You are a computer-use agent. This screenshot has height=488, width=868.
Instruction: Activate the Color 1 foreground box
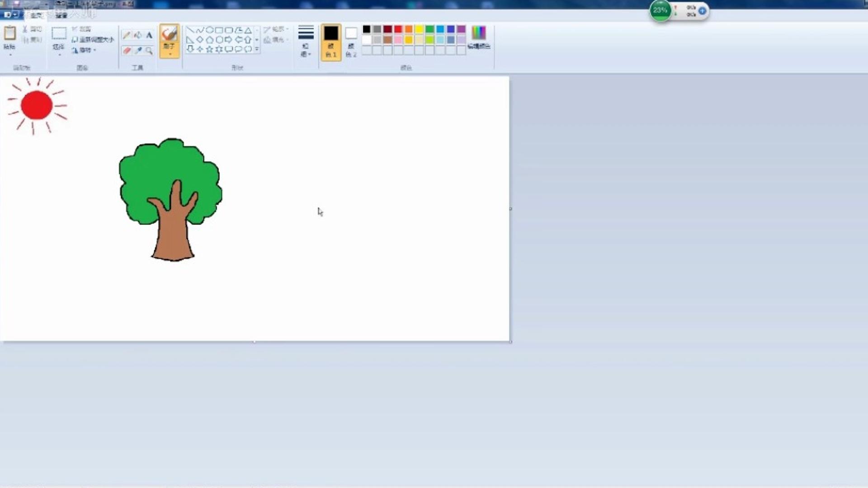pyautogui.click(x=331, y=42)
